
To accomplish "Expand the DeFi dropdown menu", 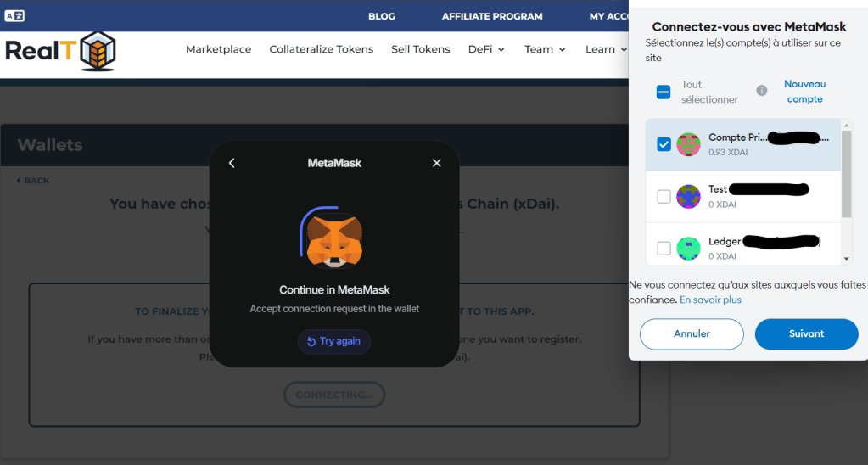I will (486, 49).
